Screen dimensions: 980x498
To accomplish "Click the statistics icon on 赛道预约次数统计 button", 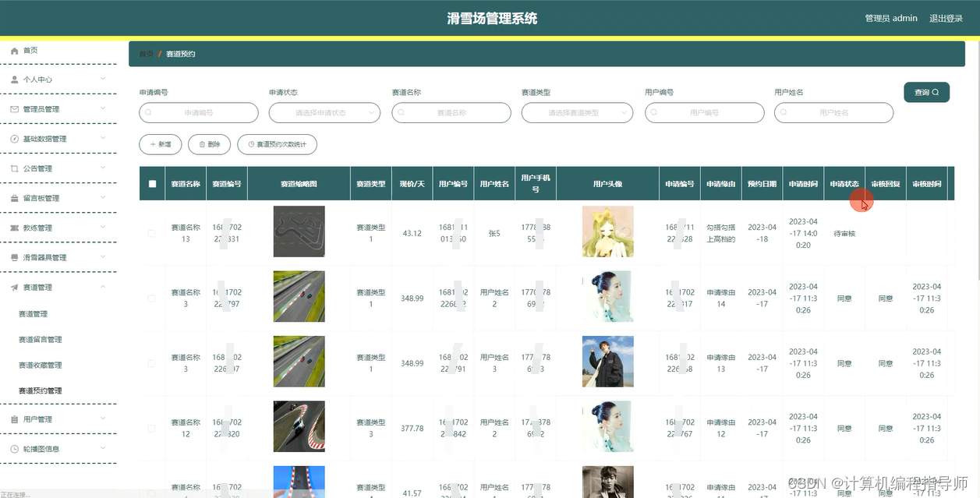I will pyautogui.click(x=251, y=144).
